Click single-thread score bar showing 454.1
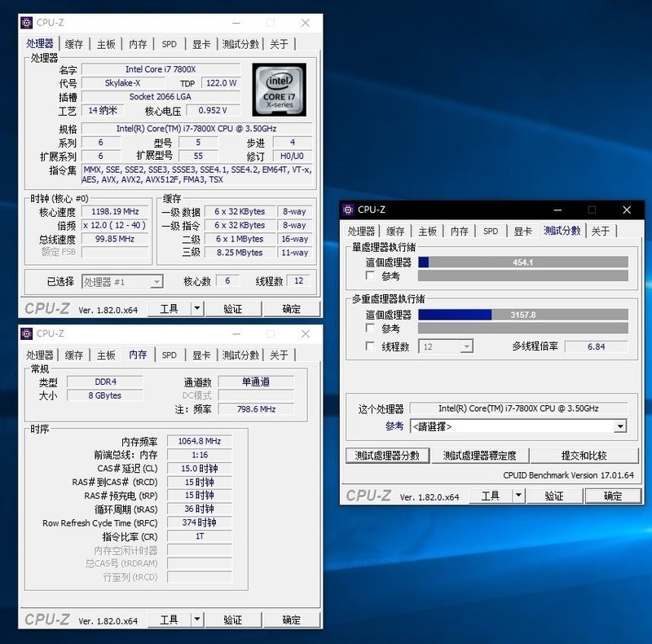 click(523, 262)
